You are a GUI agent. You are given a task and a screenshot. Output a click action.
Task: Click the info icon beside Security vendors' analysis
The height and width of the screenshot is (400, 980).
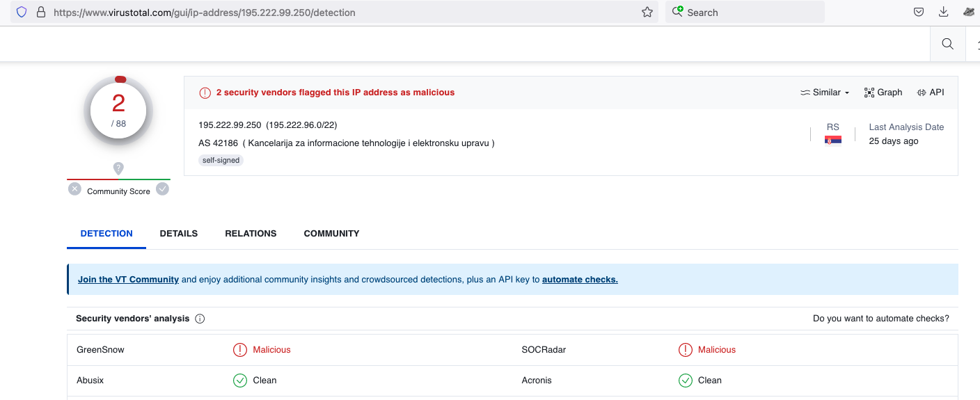pos(200,319)
